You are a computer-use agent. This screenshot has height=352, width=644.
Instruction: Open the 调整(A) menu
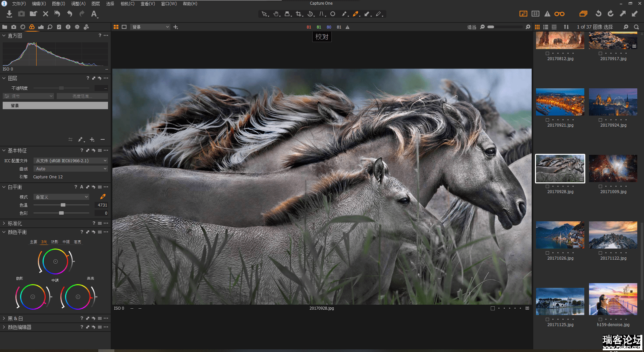click(x=78, y=4)
